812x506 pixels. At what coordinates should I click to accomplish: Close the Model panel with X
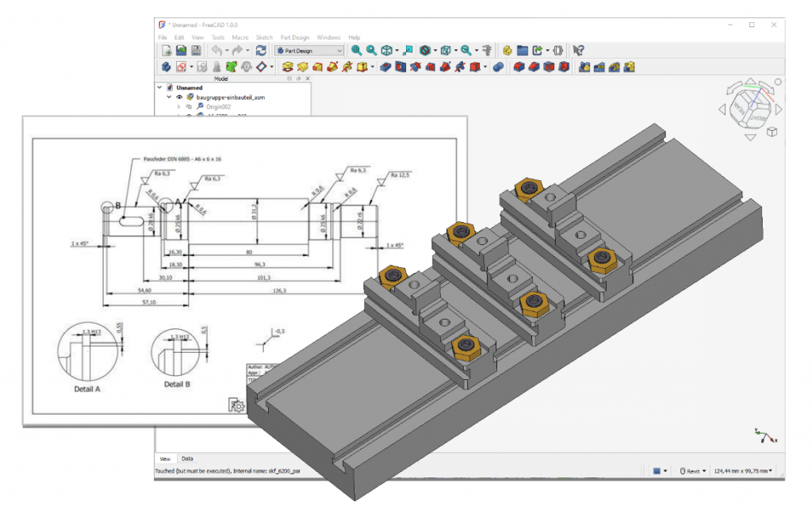click(x=308, y=79)
